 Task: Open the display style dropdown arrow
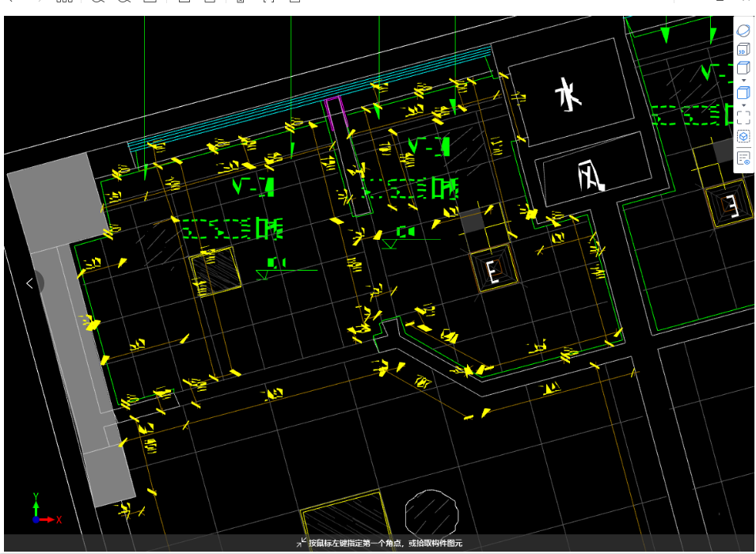coord(743,105)
